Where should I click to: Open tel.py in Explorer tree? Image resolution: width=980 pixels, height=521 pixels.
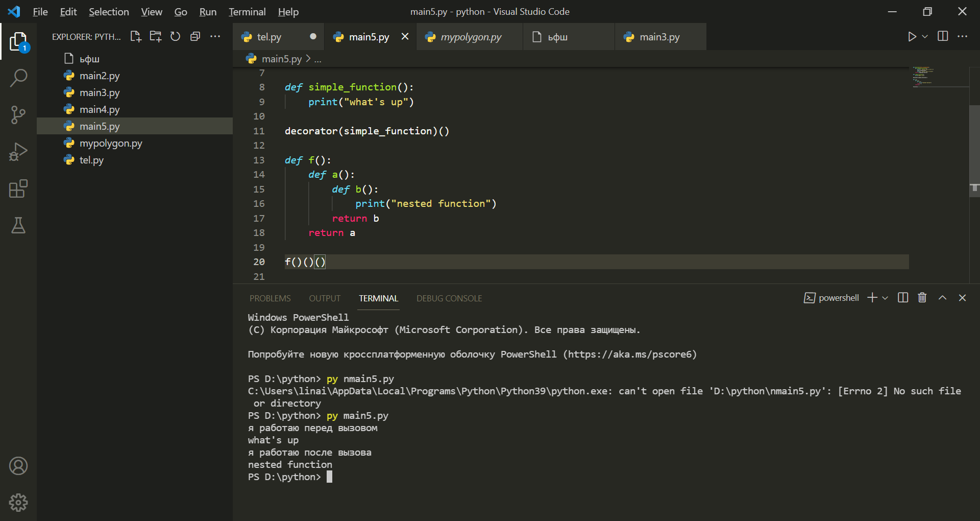click(135, 160)
